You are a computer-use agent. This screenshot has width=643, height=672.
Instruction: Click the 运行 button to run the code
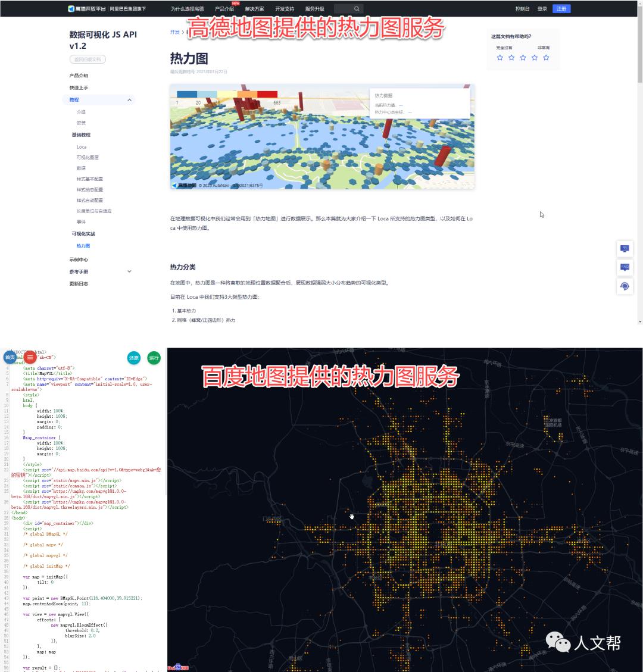click(x=154, y=358)
